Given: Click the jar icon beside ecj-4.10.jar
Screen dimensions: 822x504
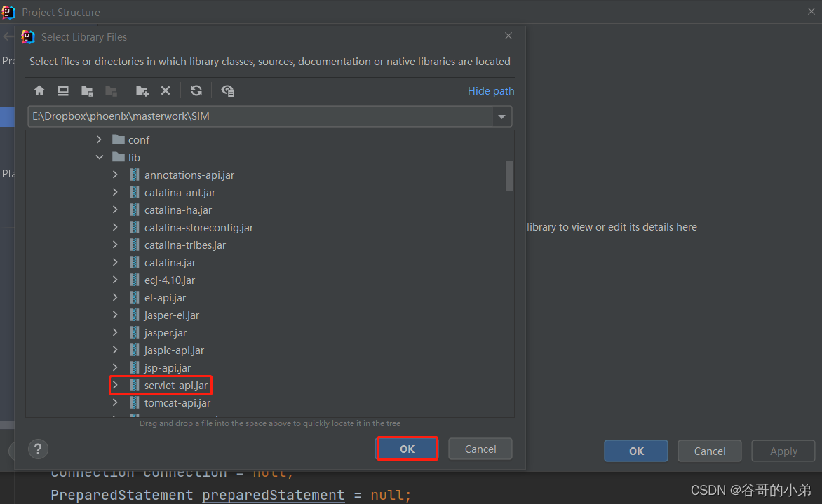Looking at the screenshot, I should [135, 280].
